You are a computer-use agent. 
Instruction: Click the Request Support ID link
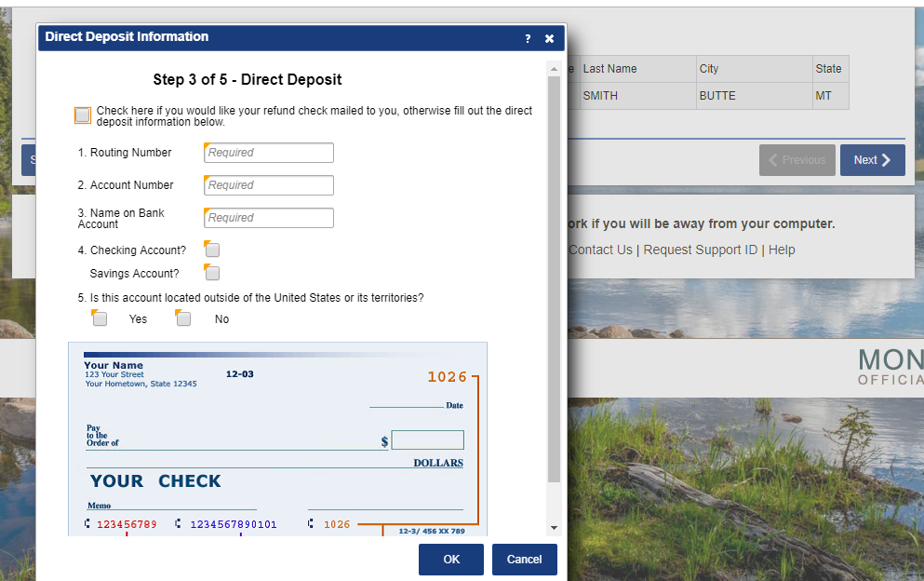(x=700, y=250)
